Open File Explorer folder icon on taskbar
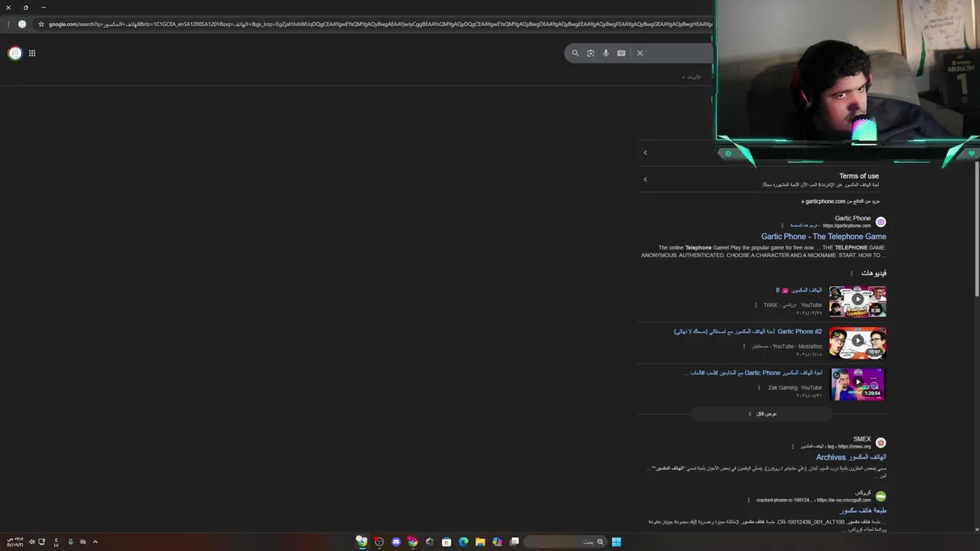This screenshot has width=980, height=551. pos(480,542)
